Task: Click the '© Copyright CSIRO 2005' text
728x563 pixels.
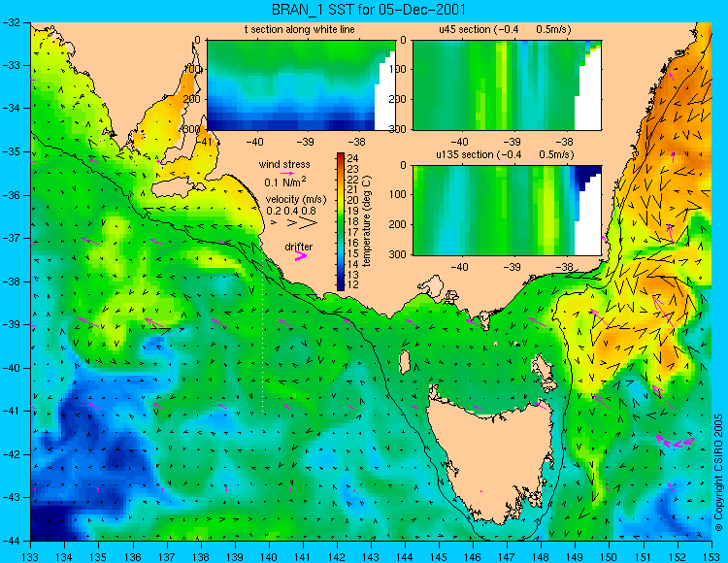Action: click(x=719, y=473)
